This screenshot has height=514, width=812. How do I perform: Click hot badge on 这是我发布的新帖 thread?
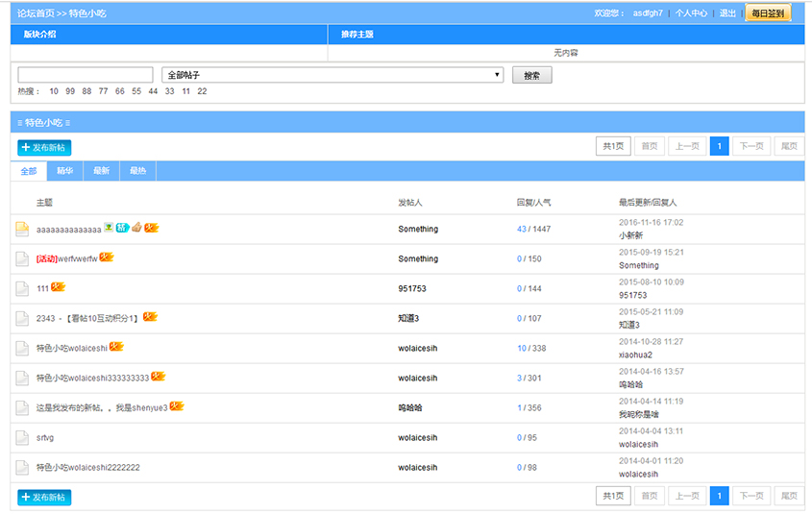[x=177, y=405]
